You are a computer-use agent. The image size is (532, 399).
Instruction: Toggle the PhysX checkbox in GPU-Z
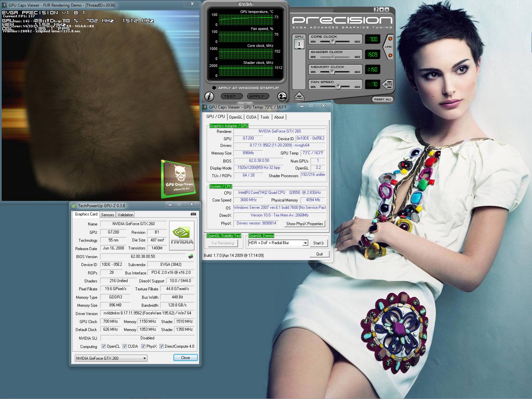(x=143, y=346)
